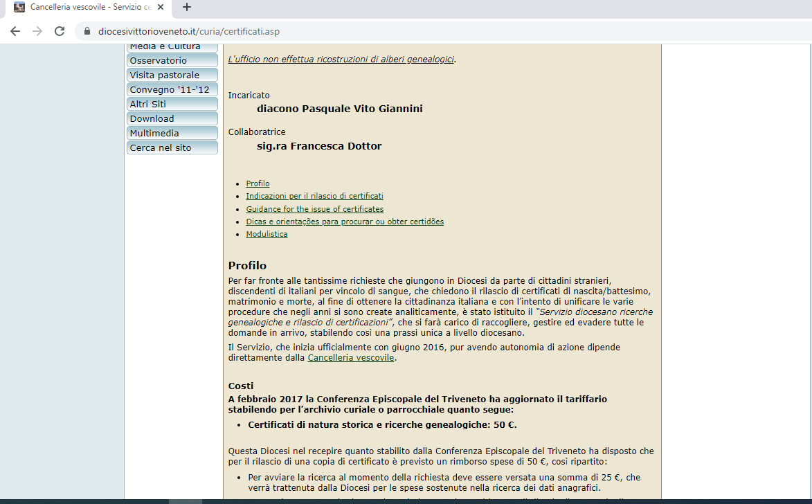Select Convegno '11-'12 menu entry
The height and width of the screenshot is (504, 812).
tap(172, 89)
